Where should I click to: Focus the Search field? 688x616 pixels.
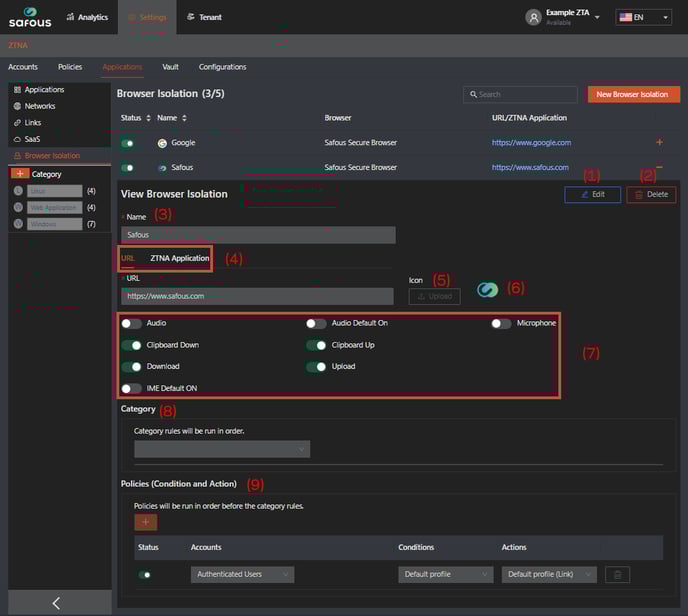tap(520, 94)
